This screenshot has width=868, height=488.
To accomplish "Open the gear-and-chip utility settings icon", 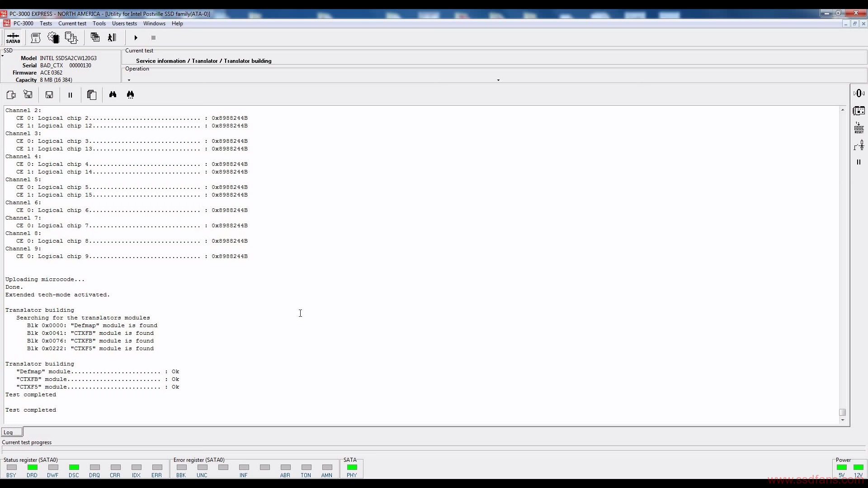I will 53,38.
